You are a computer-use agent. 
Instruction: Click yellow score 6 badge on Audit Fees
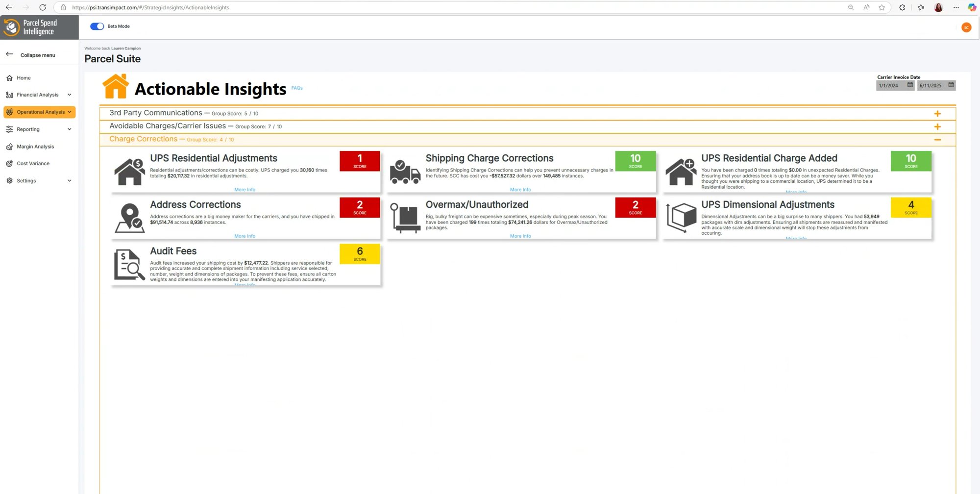click(360, 254)
